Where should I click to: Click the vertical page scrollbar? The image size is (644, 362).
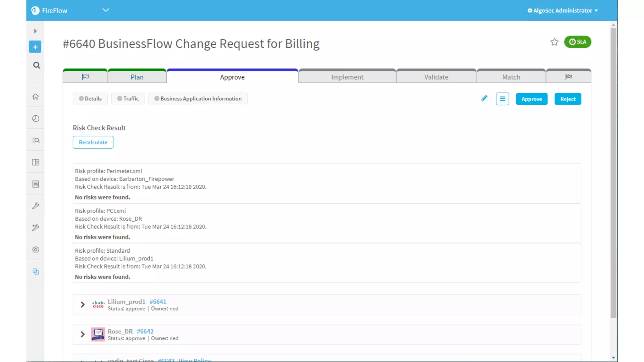click(x=613, y=173)
